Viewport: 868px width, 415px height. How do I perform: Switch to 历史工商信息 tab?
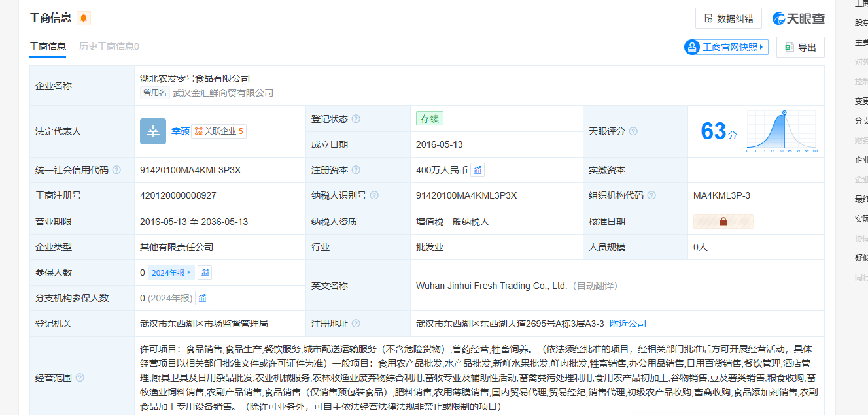[x=109, y=46]
